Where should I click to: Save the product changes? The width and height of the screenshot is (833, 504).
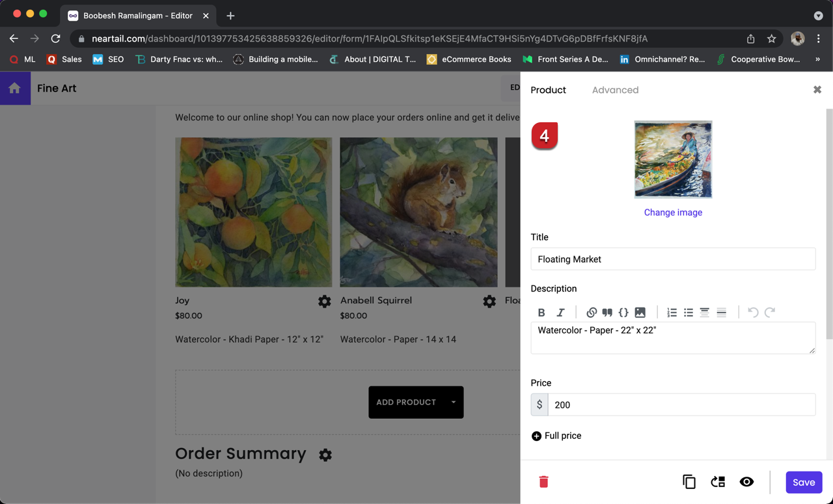tap(804, 482)
